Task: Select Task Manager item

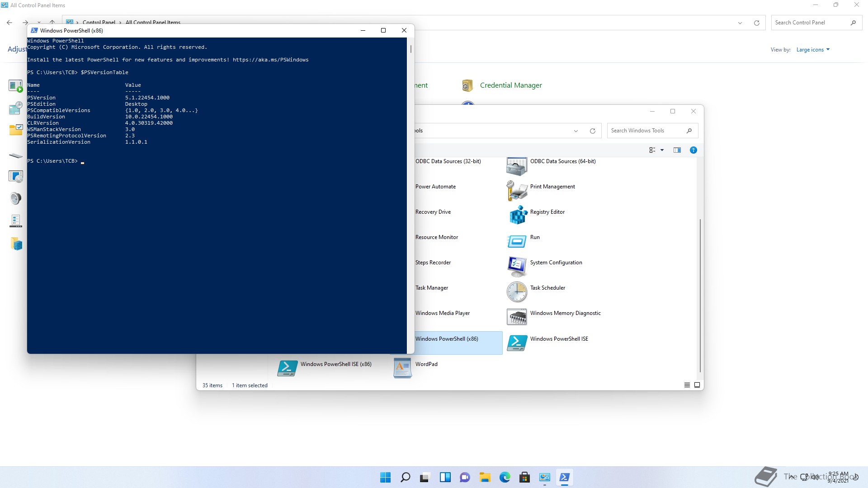Action: pos(431,288)
